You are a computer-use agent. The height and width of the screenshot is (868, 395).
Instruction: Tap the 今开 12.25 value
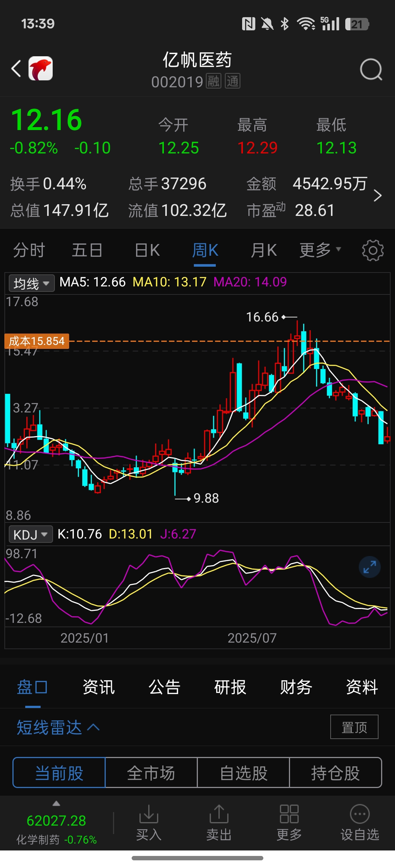coord(178,148)
